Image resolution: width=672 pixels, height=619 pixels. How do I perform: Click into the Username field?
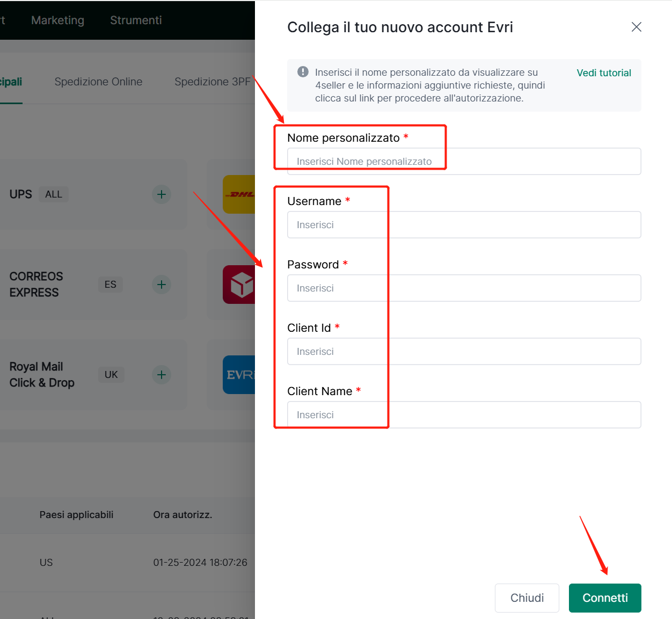click(464, 224)
